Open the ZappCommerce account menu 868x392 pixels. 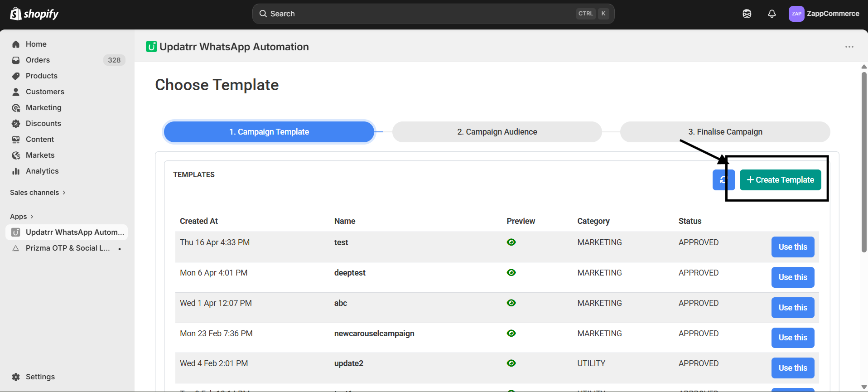pyautogui.click(x=824, y=14)
